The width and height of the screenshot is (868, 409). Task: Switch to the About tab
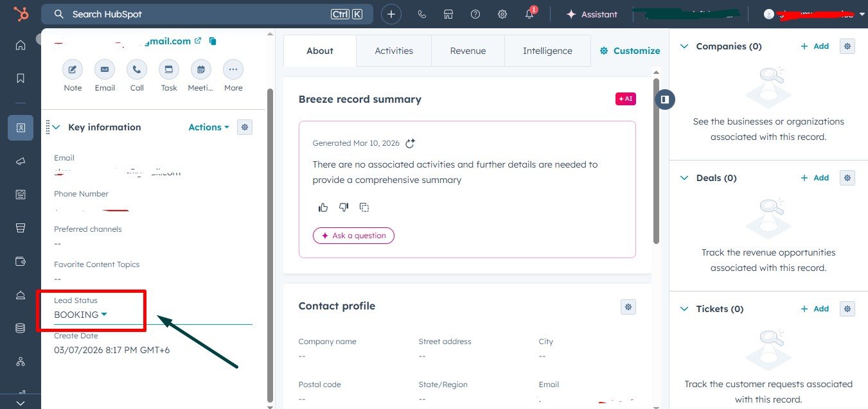[320, 51]
